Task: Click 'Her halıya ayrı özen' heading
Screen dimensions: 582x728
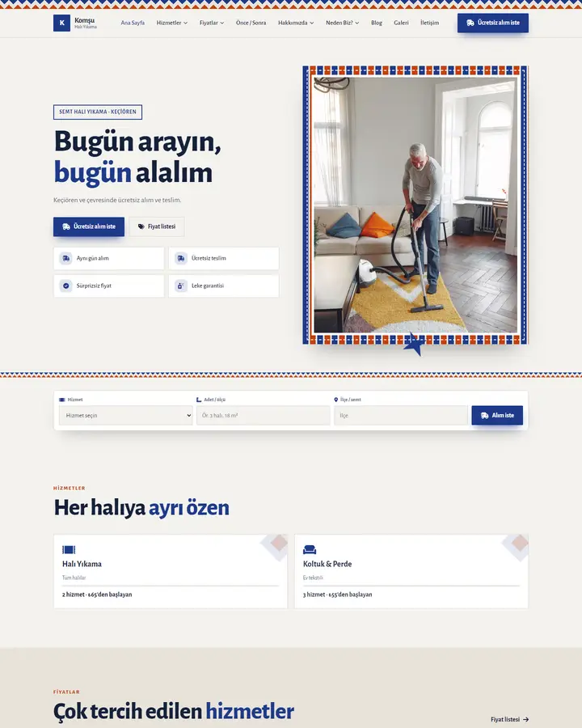Action: coord(141,507)
